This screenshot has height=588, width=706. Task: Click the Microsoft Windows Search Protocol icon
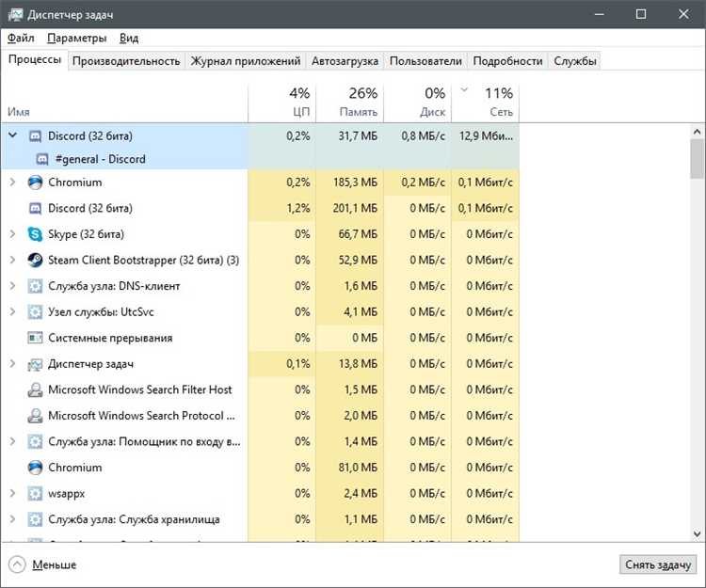pyautogui.click(x=35, y=416)
